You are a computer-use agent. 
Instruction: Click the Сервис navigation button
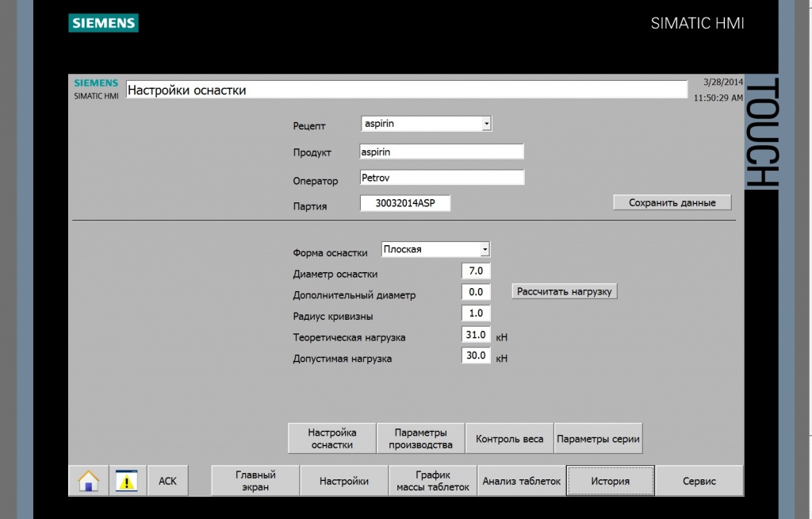(x=699, y=481)
